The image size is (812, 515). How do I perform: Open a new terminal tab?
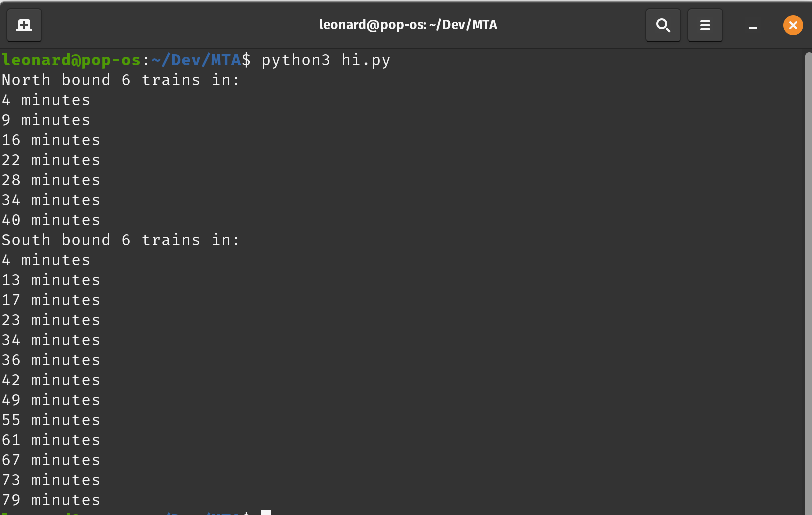point(24,25)
